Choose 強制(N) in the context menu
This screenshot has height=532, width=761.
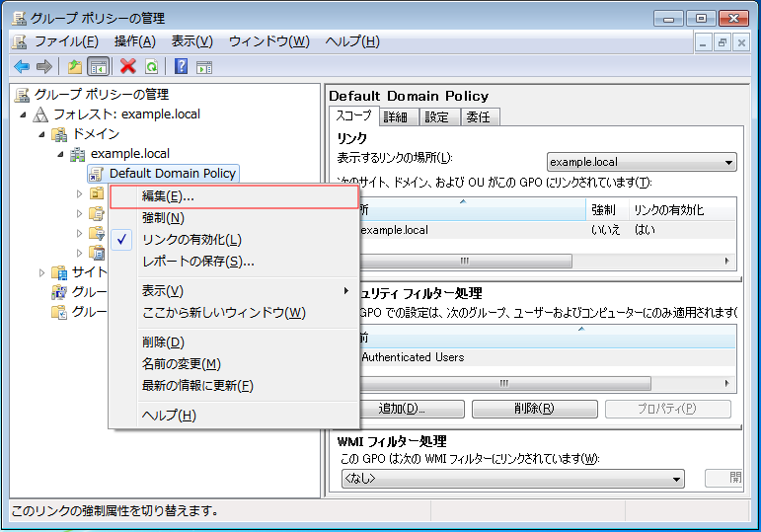(x=234, y=218)
